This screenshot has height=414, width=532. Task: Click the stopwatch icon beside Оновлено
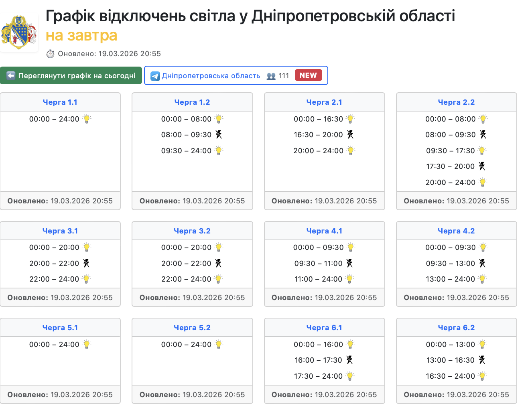(x=51, y=54)
